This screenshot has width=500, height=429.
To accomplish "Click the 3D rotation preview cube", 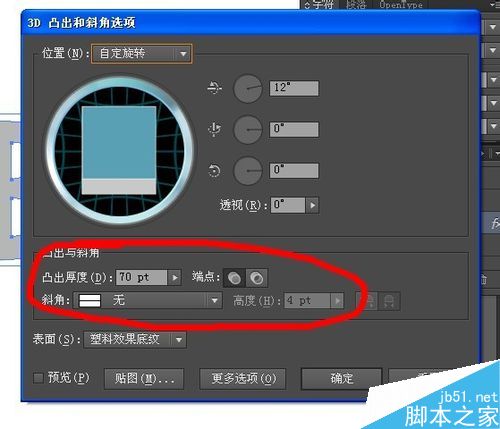I will point(119,150).
